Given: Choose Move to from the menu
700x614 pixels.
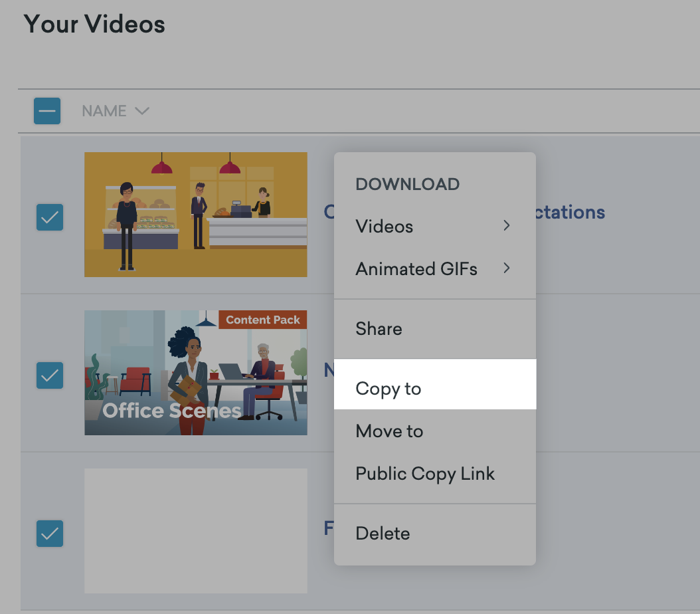Looking at the screenshot, I should click(389, 431).
